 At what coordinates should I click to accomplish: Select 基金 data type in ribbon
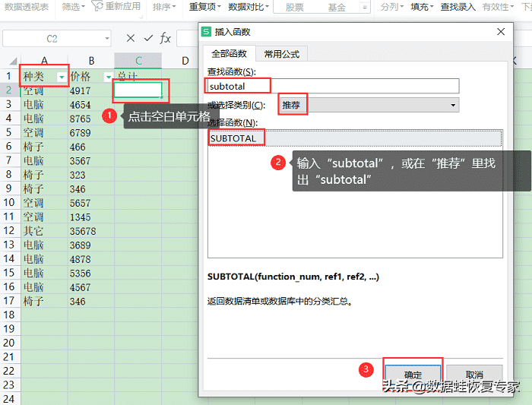pyautogui.click(x=337, y=7)
